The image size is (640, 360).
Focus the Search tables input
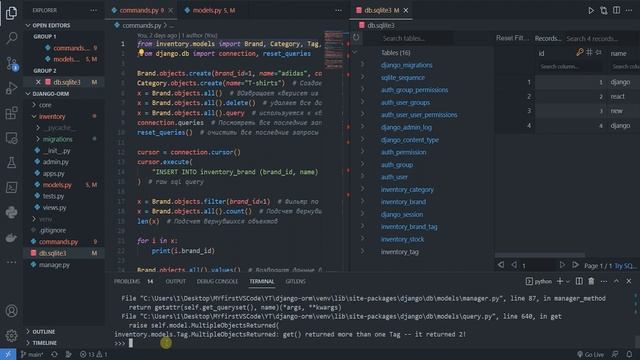pos(416,38)
